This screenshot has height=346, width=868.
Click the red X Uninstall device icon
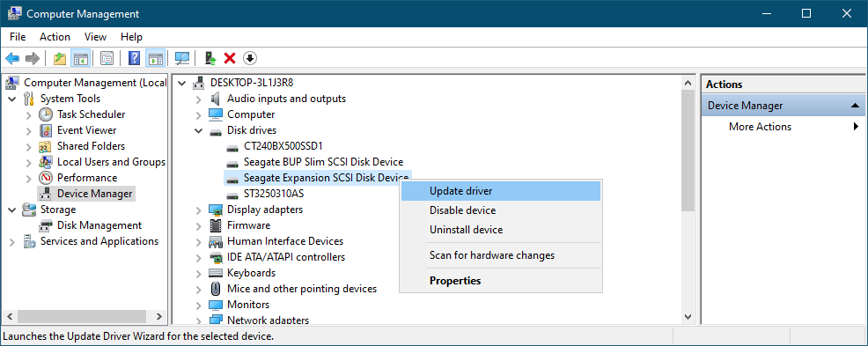230,58
